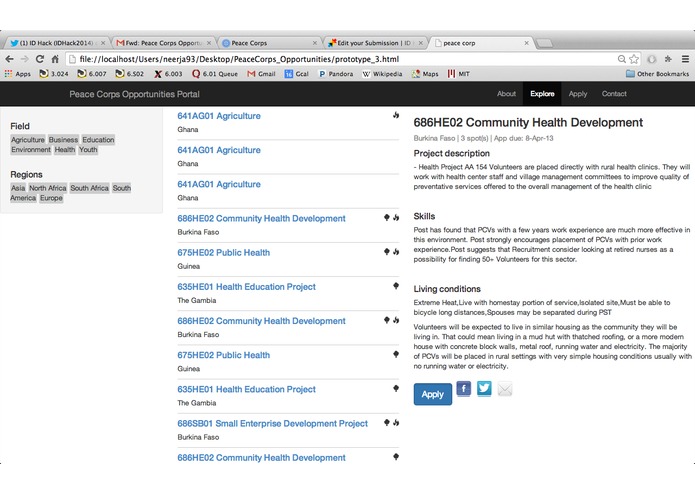Toggle the Environment field filter
695x494 pixels.
tap(31, 150)
